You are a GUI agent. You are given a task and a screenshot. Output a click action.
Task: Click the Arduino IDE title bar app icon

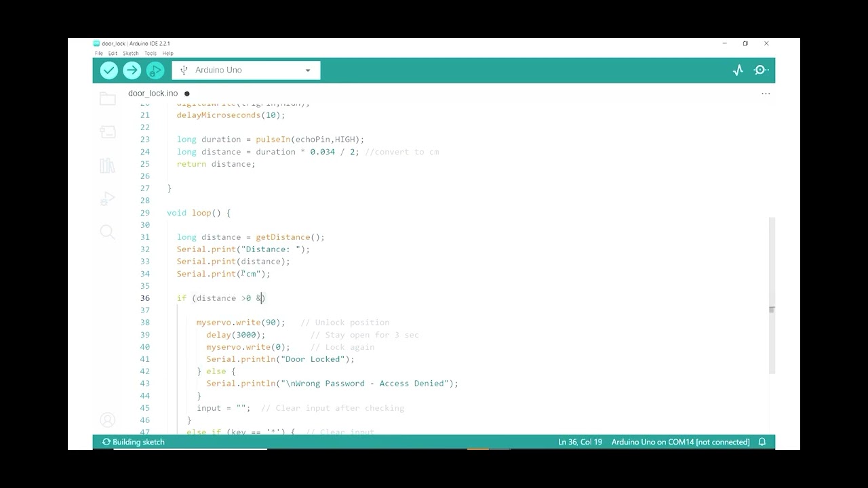tap(96, 43)
